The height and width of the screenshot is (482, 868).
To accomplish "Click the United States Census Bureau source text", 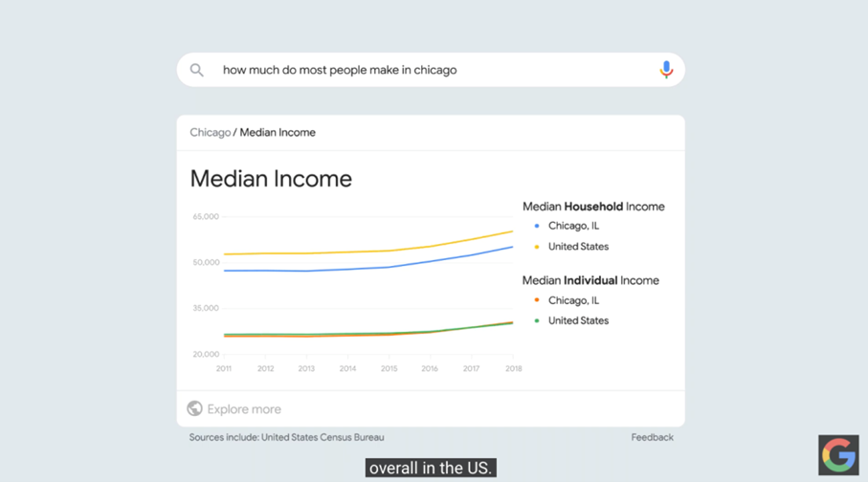I will click(x=323, y=437).
